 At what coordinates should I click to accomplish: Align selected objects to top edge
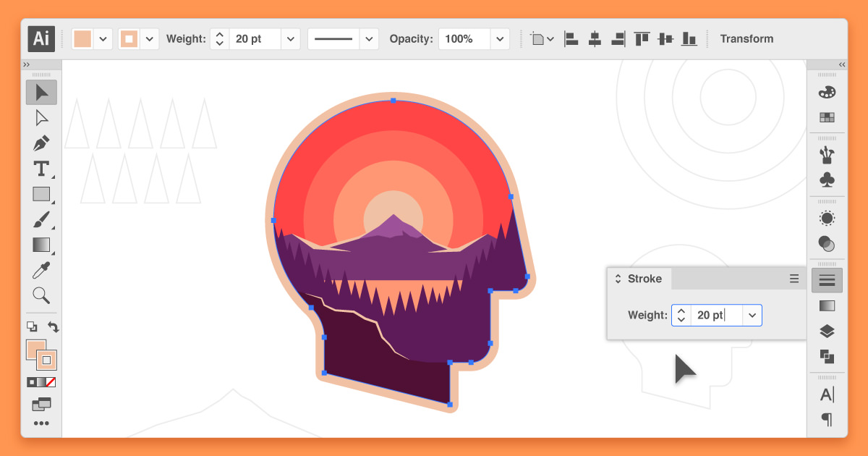[x=641, y=38]
